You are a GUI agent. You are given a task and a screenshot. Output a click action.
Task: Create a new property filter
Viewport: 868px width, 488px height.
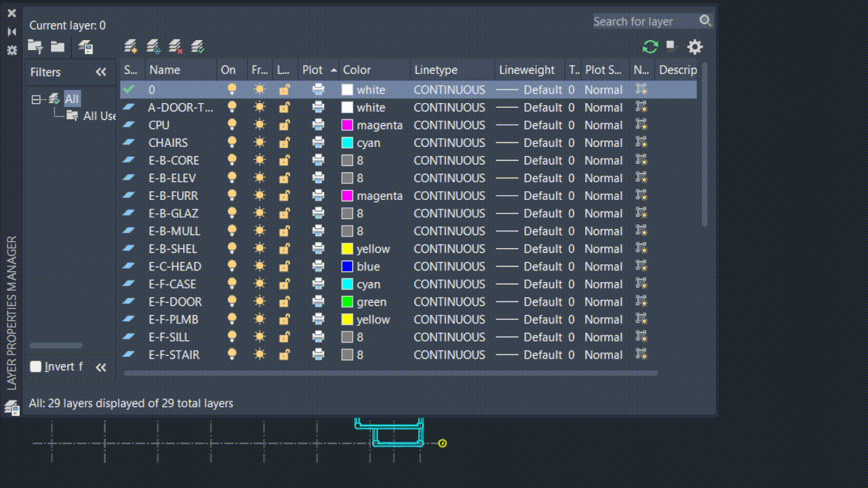click(x=35, y=47)
